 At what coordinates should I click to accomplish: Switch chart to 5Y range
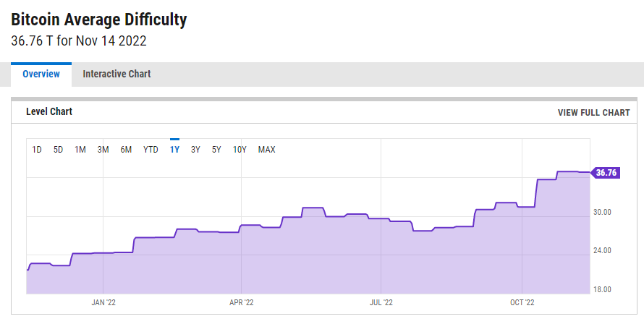click(x=216, y=150)
